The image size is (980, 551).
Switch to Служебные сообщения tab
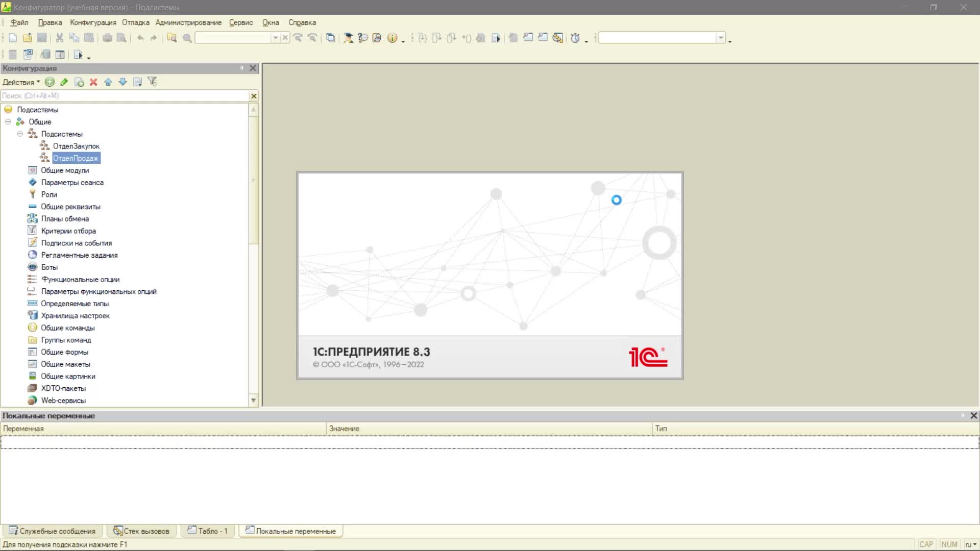tap(53, 531)
